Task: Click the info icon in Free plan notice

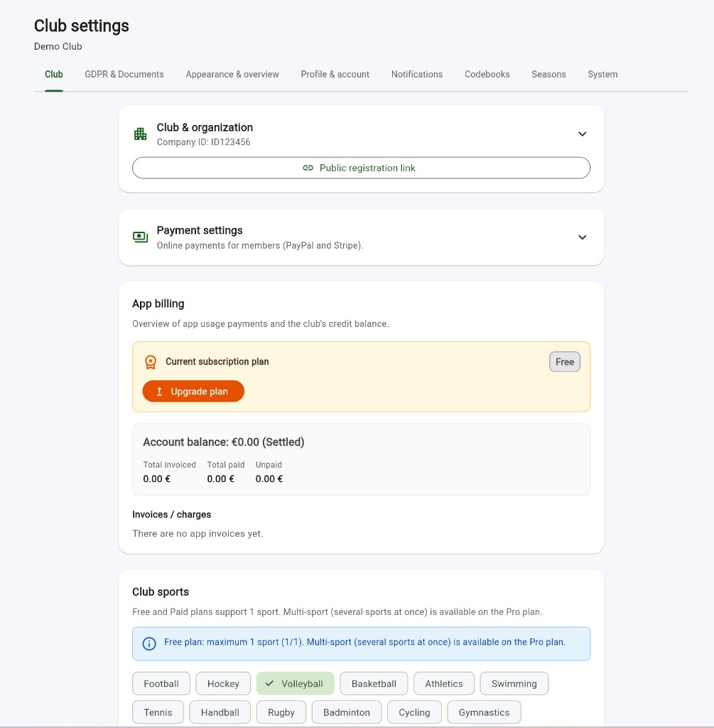Action: 149,643
